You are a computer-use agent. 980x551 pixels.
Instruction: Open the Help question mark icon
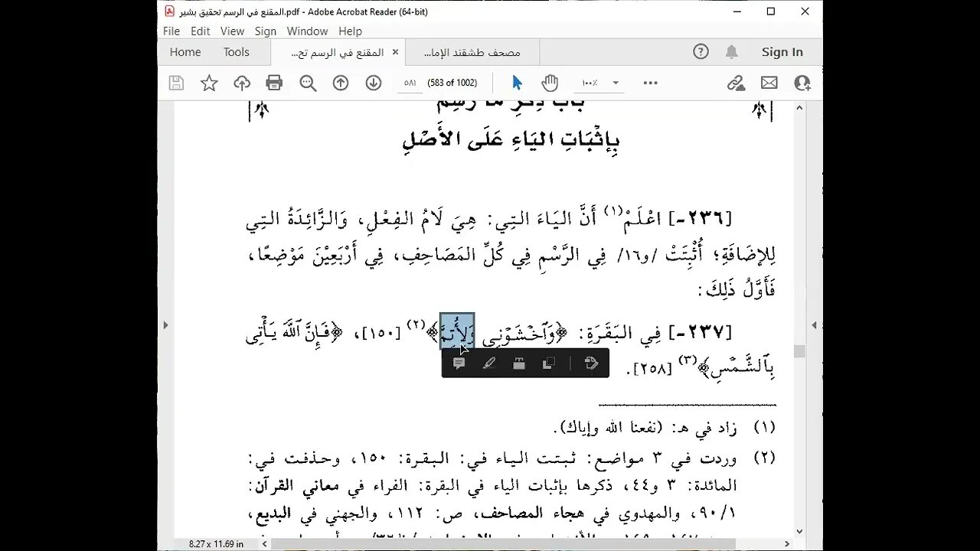[701, 52]
